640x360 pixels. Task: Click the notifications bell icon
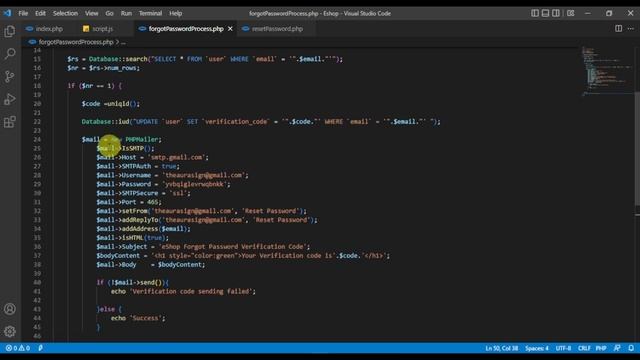(x=631, y=348)
